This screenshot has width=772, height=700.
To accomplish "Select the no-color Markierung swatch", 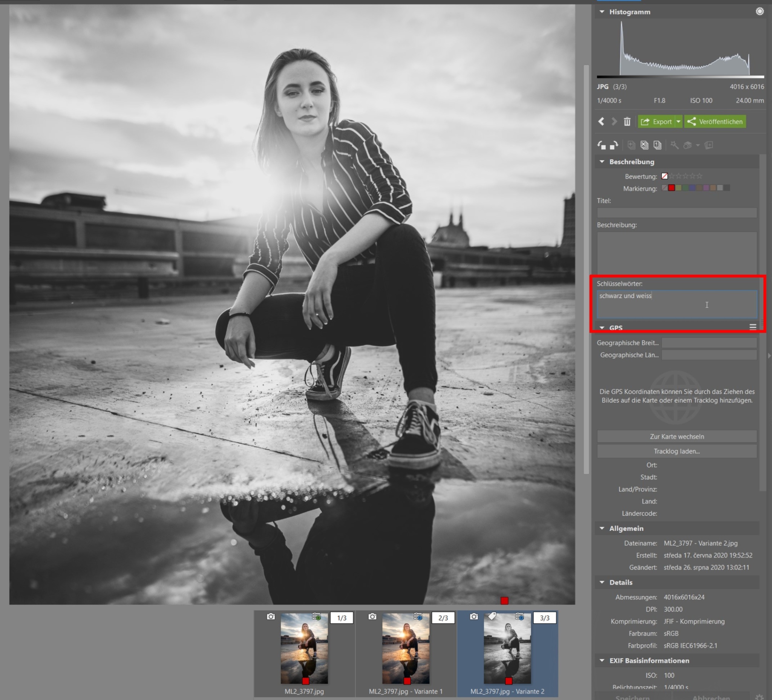I will pyautogui.click(x=665, y=188).
